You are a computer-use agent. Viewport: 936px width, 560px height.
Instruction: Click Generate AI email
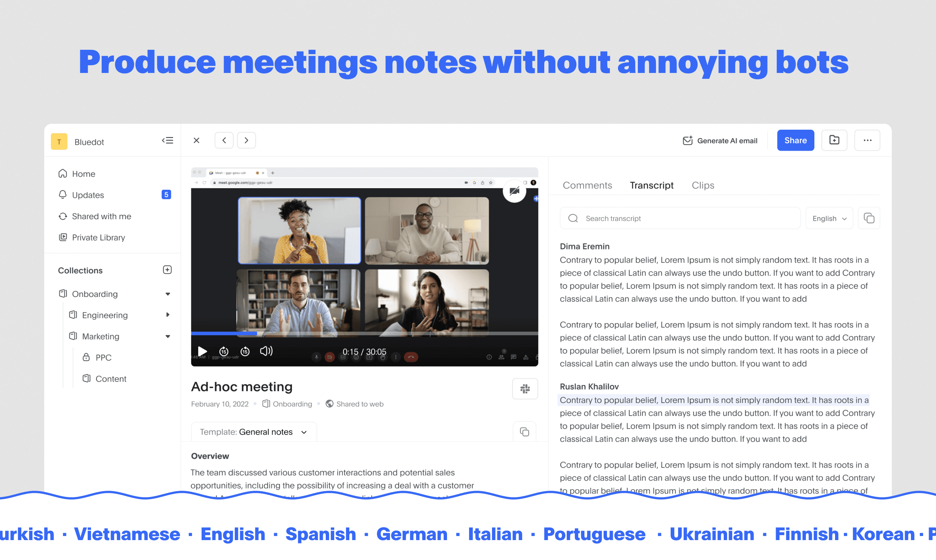tap(720, 141)
